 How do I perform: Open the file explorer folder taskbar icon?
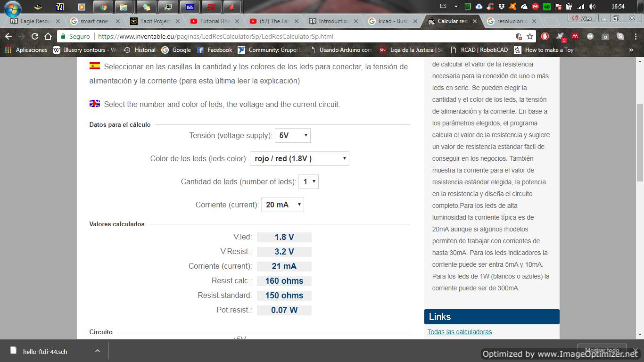(x=124, y=7)
